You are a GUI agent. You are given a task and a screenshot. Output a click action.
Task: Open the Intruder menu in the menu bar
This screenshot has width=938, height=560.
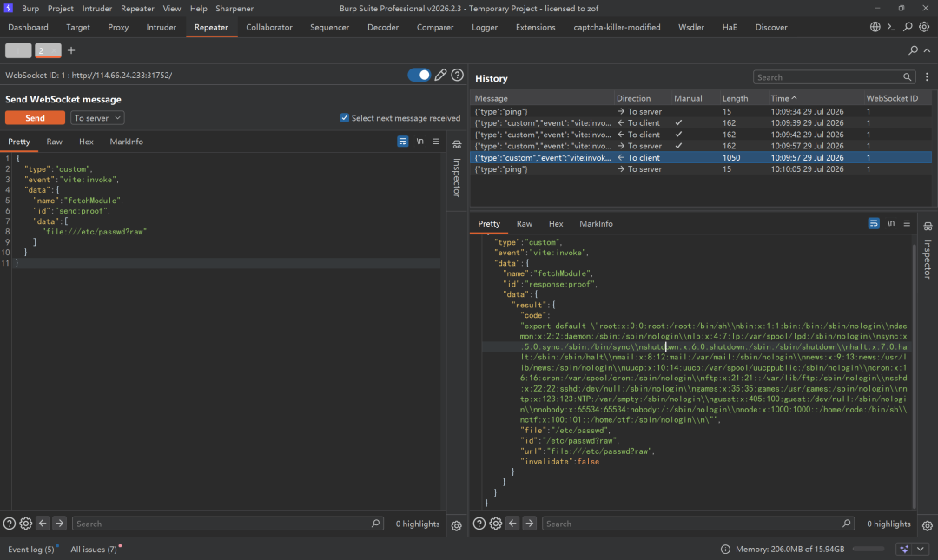point(97,9)
